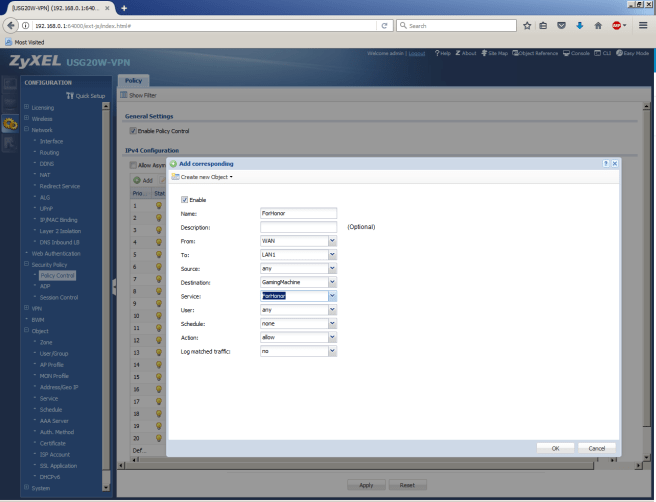This screenshot has height=502, width=656.
Task: Toggle Allow Asymmetrical Route checkbox
Action: point(133,164)
